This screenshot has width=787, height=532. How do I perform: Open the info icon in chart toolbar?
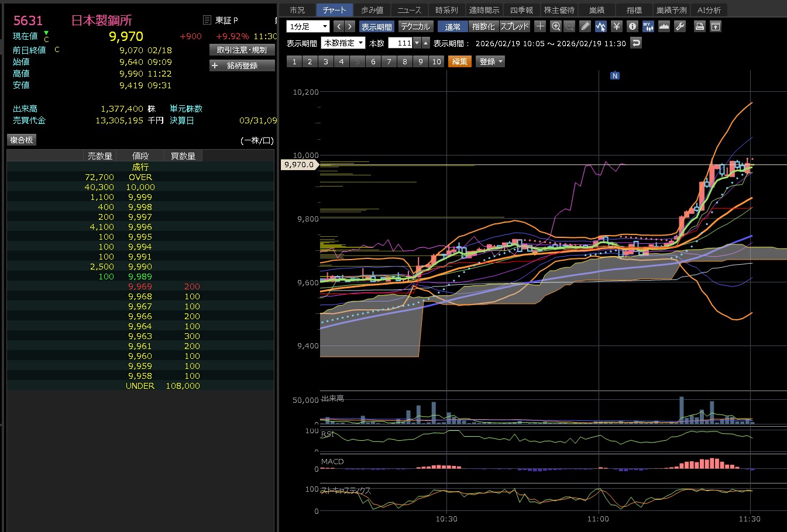coord(632,26)
